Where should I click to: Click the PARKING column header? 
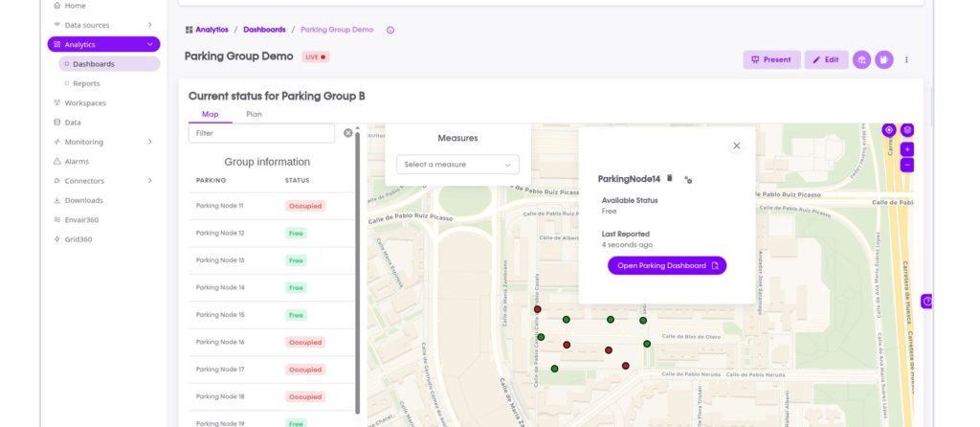211,181
